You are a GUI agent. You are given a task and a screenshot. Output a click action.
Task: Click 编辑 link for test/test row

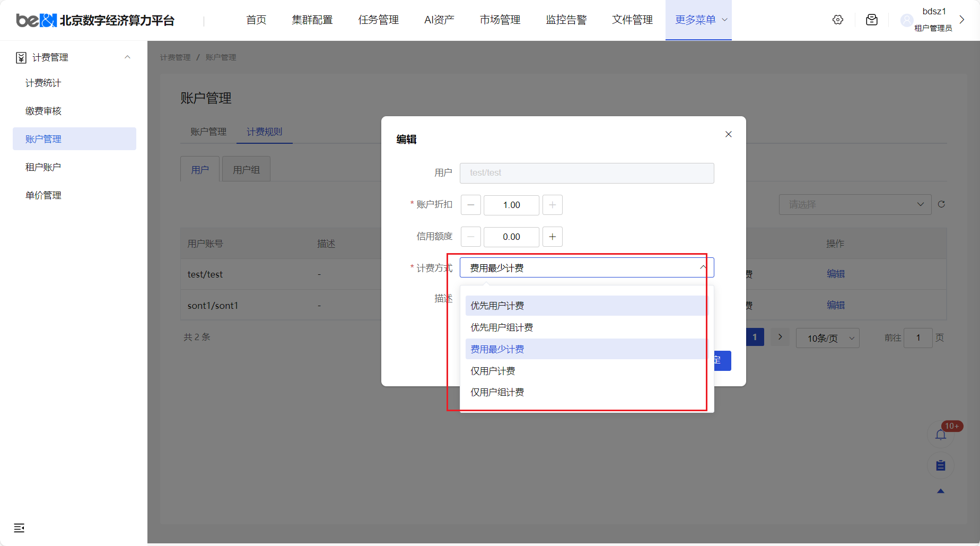coord(836,274)
